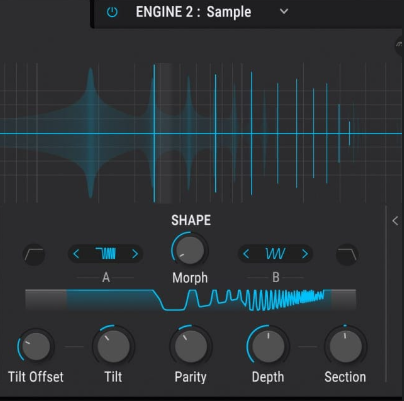
Task: Click the sample waveform display
Action: click(x=201, y=133)
